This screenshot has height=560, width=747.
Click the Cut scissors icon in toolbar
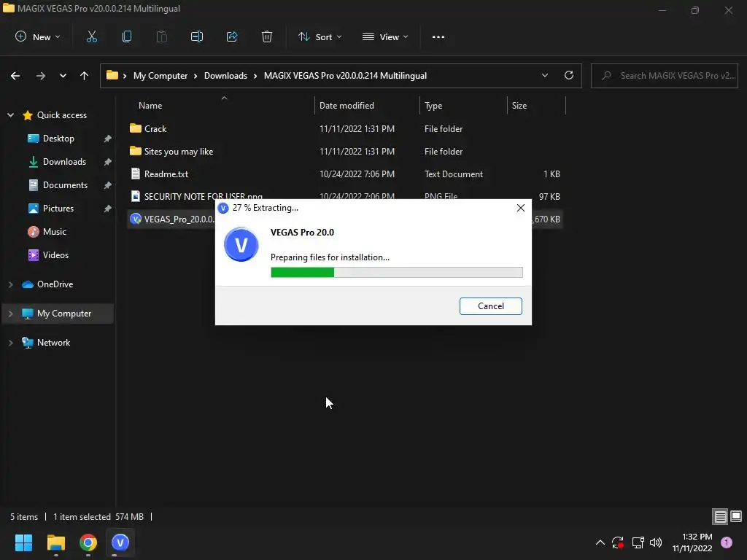point(91,36)
